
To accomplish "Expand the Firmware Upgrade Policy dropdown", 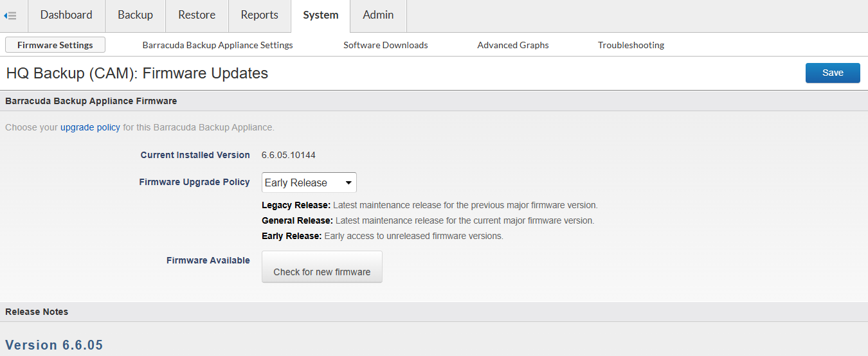I will 309,182.
